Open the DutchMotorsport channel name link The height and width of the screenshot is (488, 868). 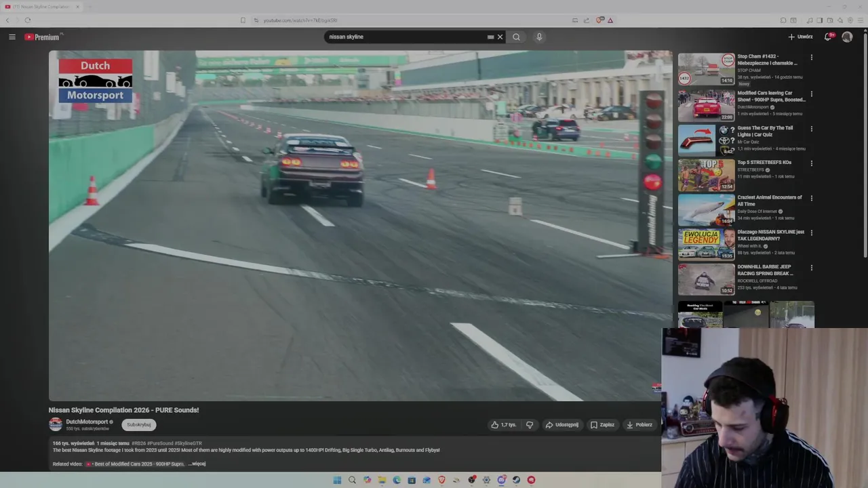tap(87, 422)
